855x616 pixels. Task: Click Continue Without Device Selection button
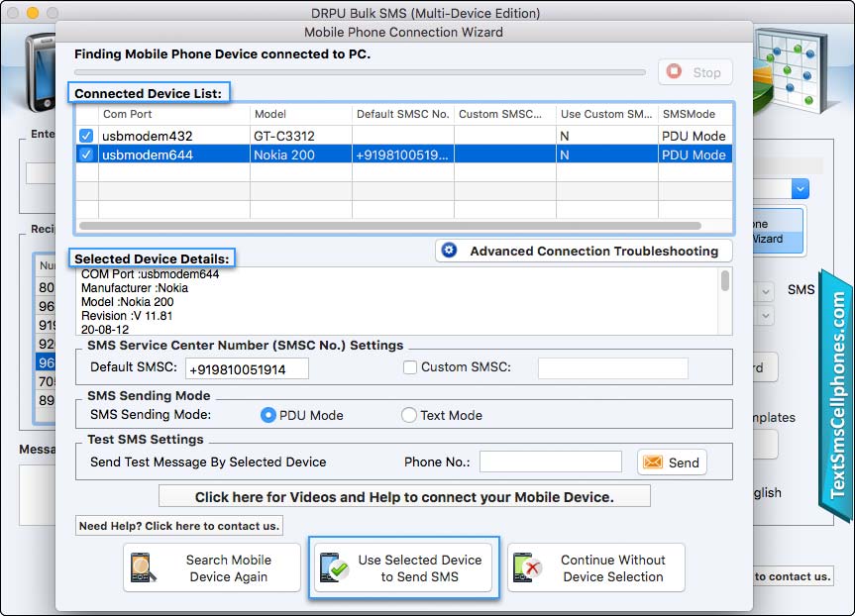tap(596, 567)
